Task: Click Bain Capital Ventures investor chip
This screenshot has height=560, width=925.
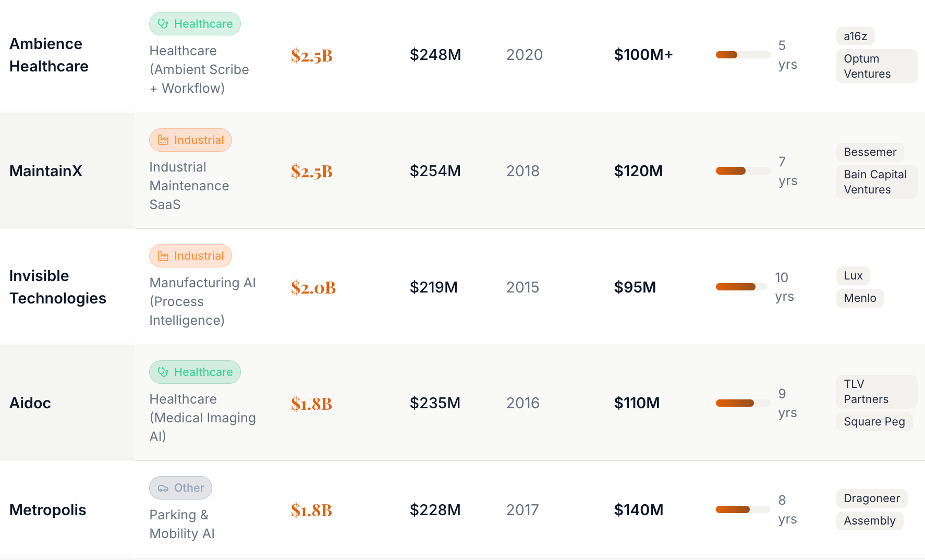Action: tap(877, 182)
